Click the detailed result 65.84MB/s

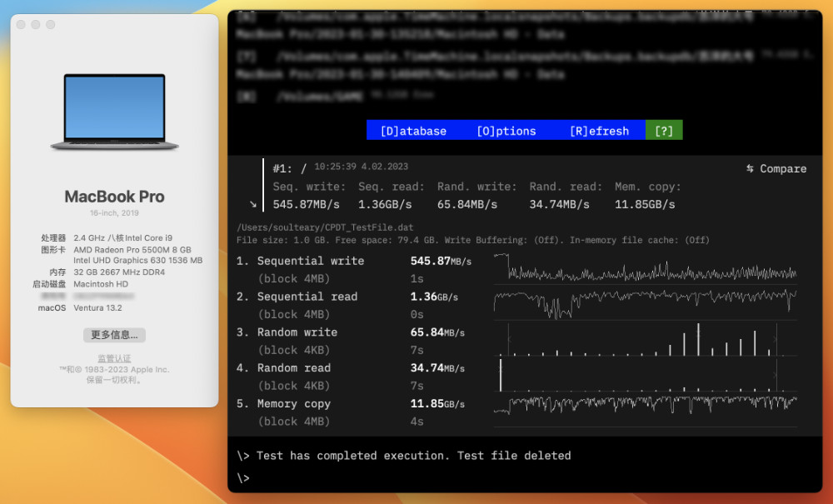pos(437,332)
